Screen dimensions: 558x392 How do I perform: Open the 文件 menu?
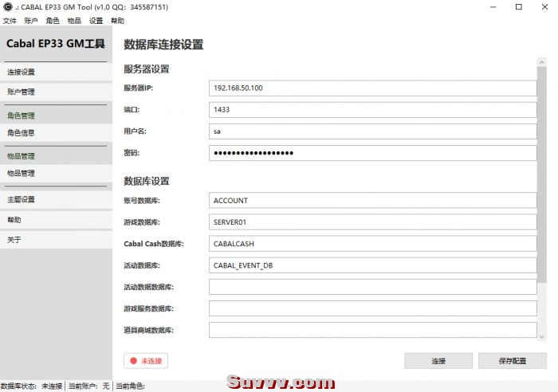[x=10, y=21]
